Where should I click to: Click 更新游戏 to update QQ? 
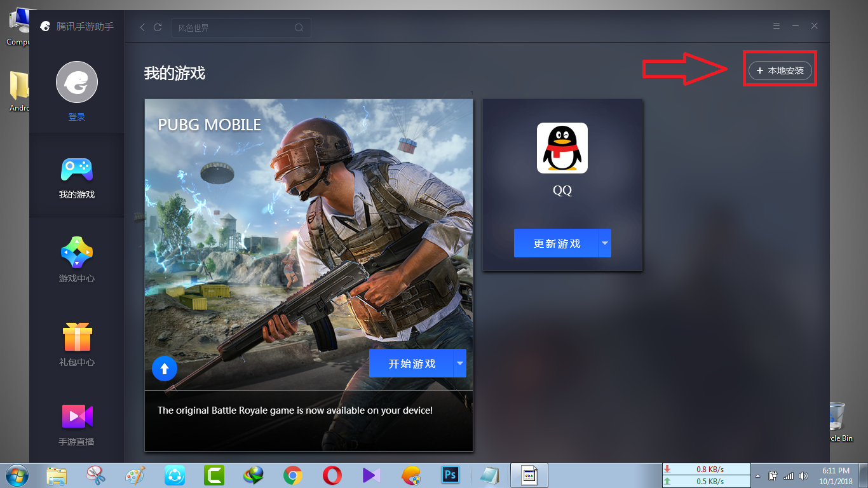pyautogui.click(x=556, y=243)
